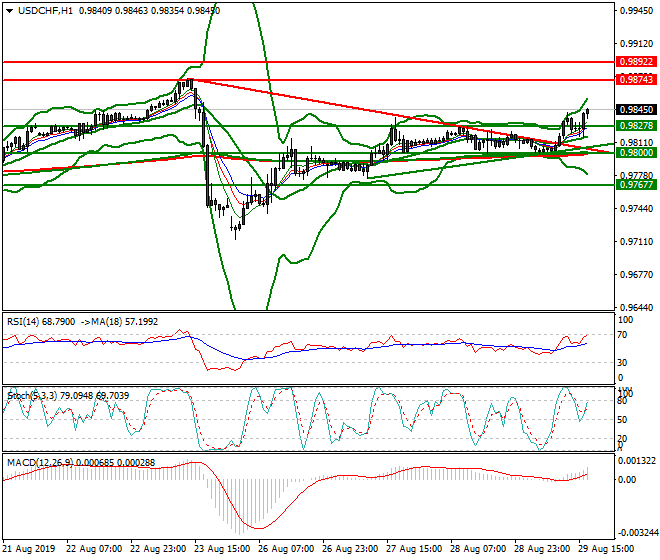660x560 pixels.
Task: Select the RSI(14) 68.7900 indicator label
Action: coord(41,322)
